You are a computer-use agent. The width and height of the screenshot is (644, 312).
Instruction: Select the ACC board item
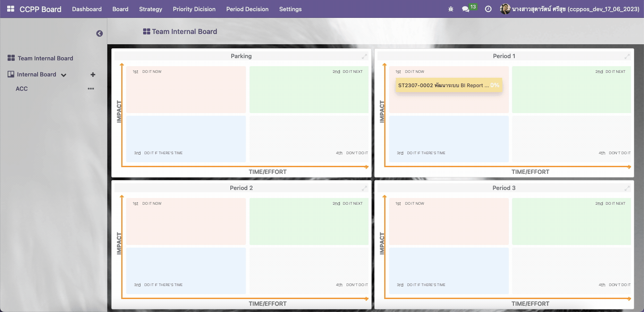[x=21, y=89]
